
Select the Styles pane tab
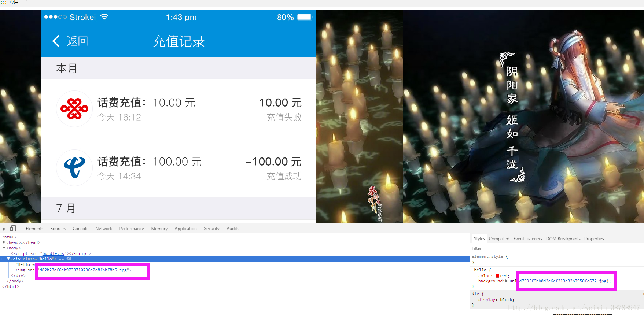coord(479,239)
